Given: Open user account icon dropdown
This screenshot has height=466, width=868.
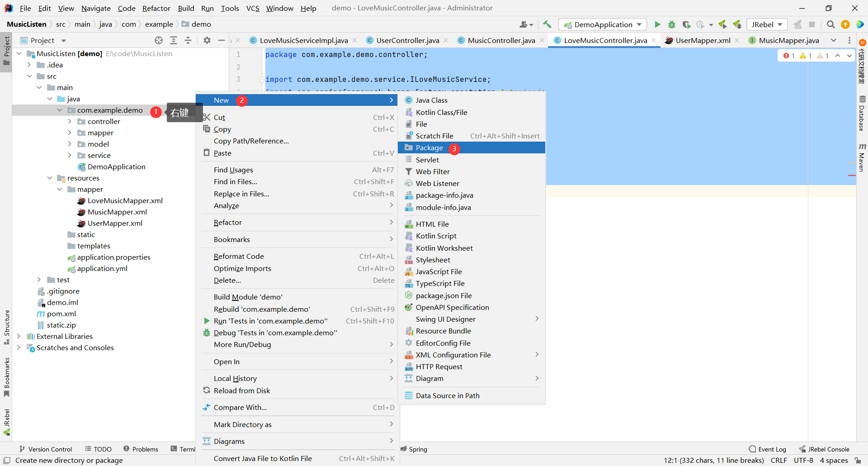Looking at the screenshot, I should (x=526, y=24).
